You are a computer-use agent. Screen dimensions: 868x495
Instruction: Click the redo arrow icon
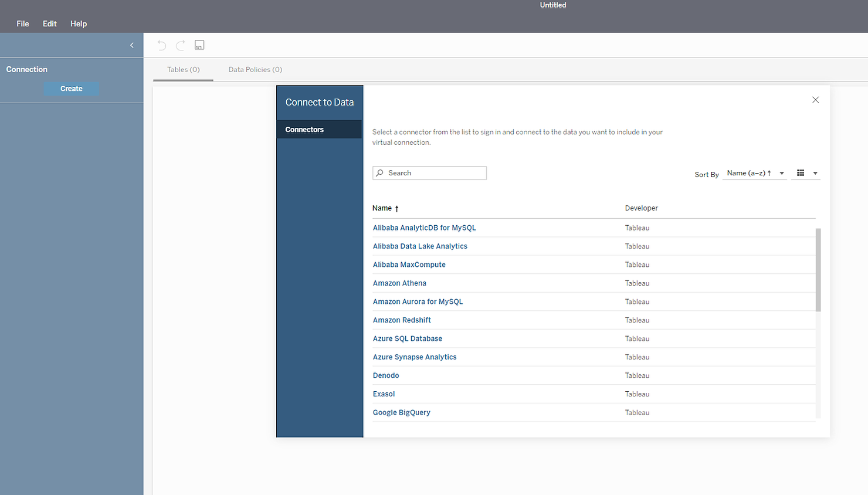tap(181, 45)
